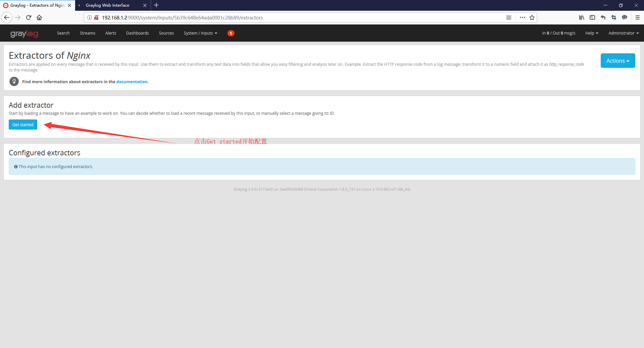Click the Extractors of Nginx heading
Screen dimensions: 644x348
pos(50,55)
